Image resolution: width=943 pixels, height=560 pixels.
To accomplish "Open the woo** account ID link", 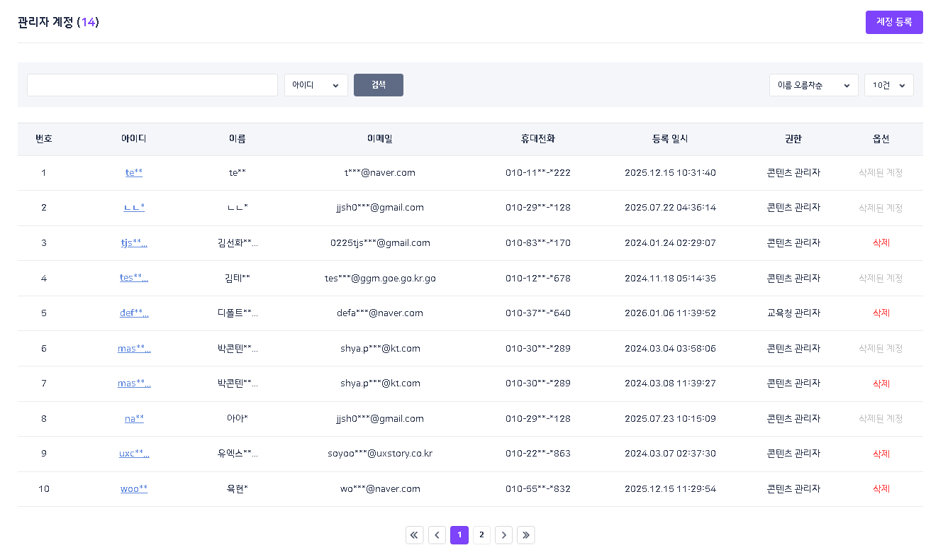I will click(x=134, y=488).
